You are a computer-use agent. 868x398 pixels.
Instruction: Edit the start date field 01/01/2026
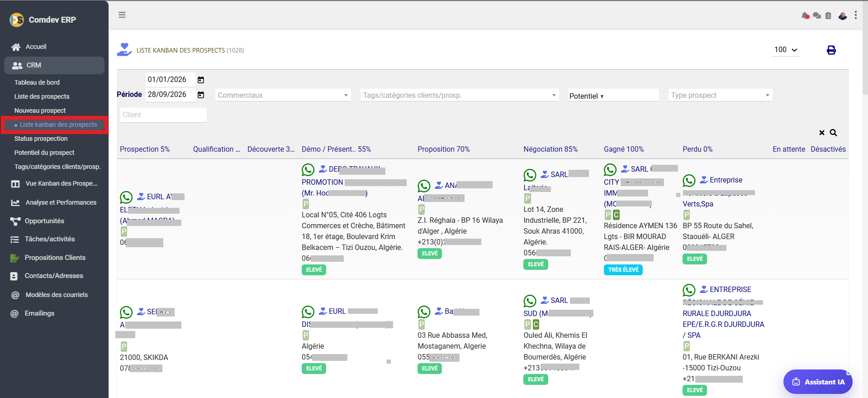click(170, 80)
